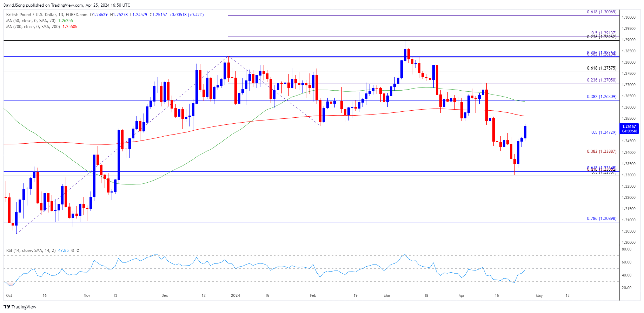
Task: Click the RSI (14, close, SMA, 14, 2) legend
Action: coord(31,250)
